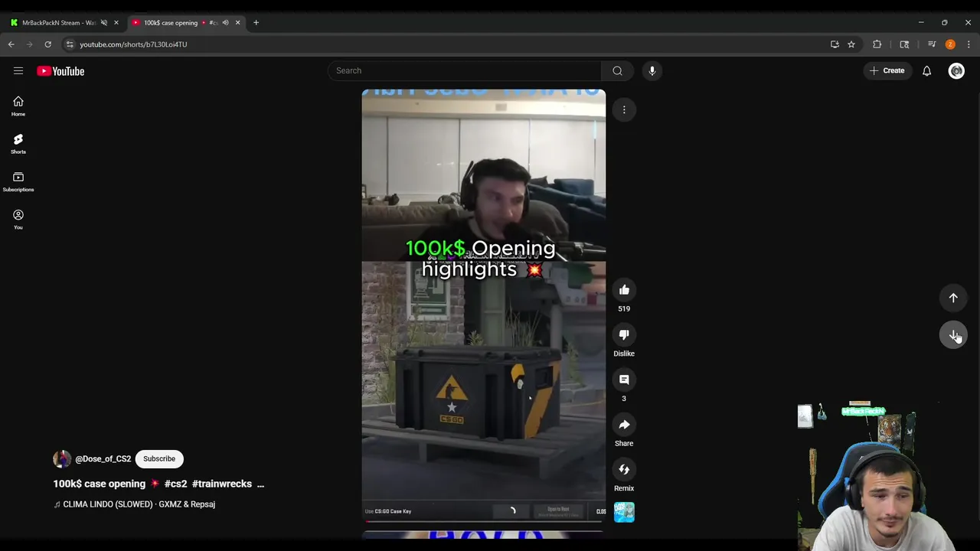Expand the truncated Short description
Screen dimensions: 980x551
click(x=260, y=484)
